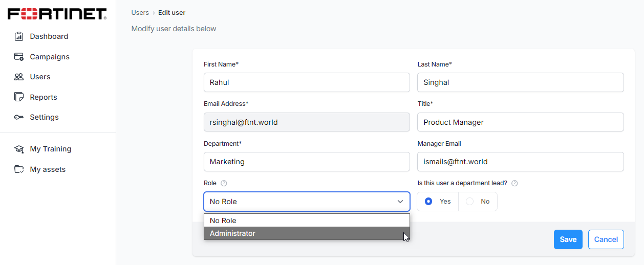The width and height of the screenshot is (644, 265).
Task: Collapse the Role dropdown chevron
Action: click(400, 202)
